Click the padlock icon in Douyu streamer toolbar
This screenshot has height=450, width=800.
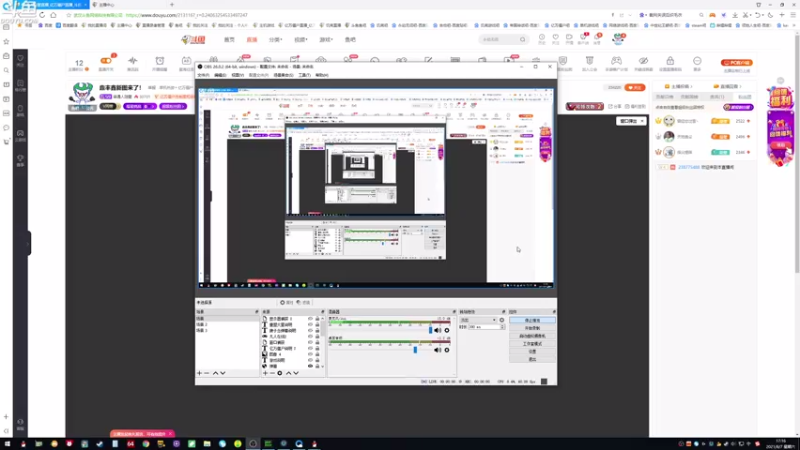point(670,61)
